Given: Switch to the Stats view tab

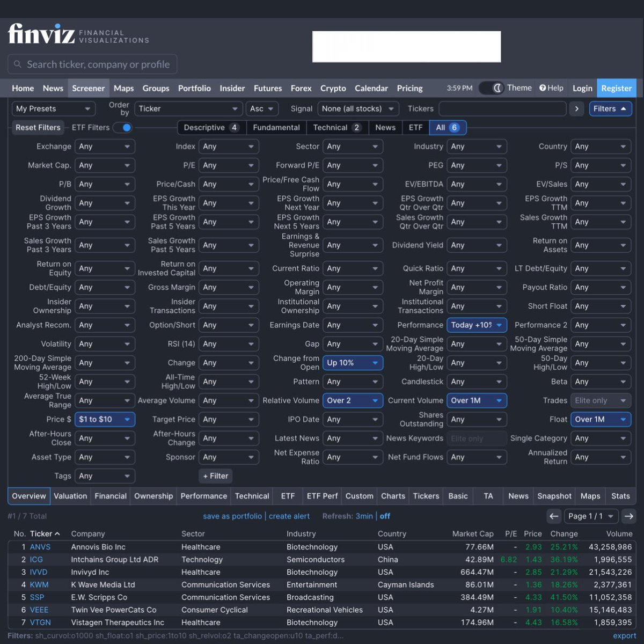Looking at the screenshot, I should pos(620,496).
